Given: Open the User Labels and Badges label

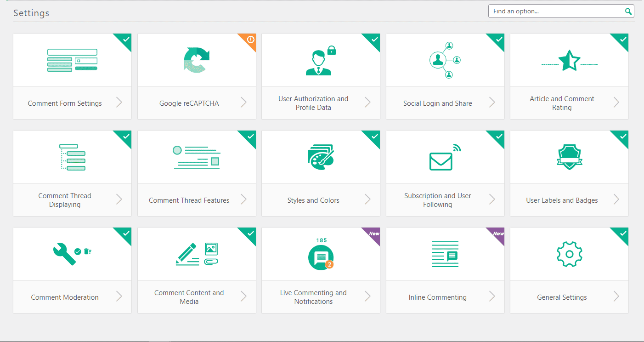Looking at the screenshot, I should (562, 200).
